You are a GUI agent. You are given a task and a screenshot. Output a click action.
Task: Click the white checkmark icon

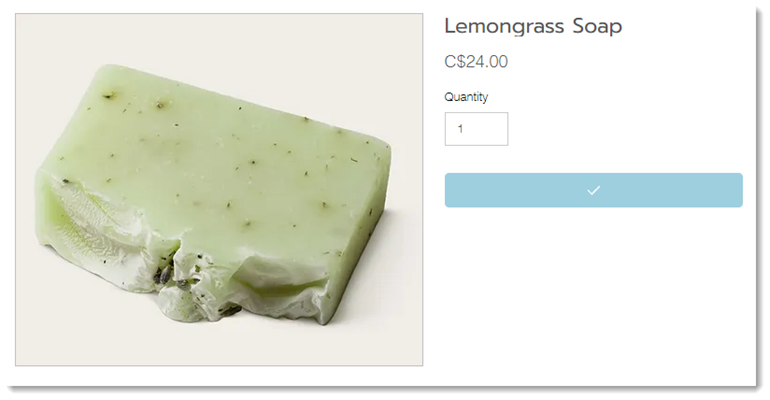coord(594,190)
